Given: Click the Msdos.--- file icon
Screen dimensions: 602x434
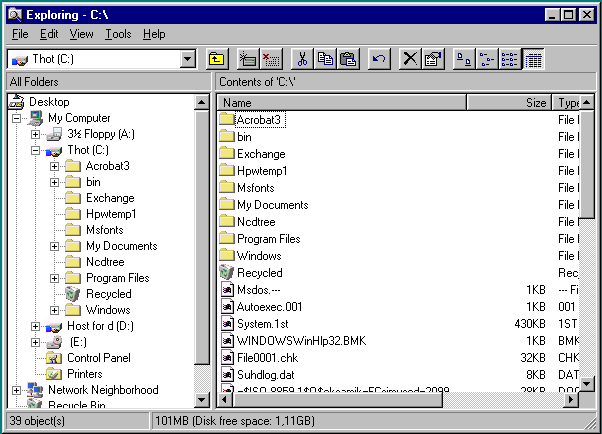Looking at the screenshot, I should point(227,290).
